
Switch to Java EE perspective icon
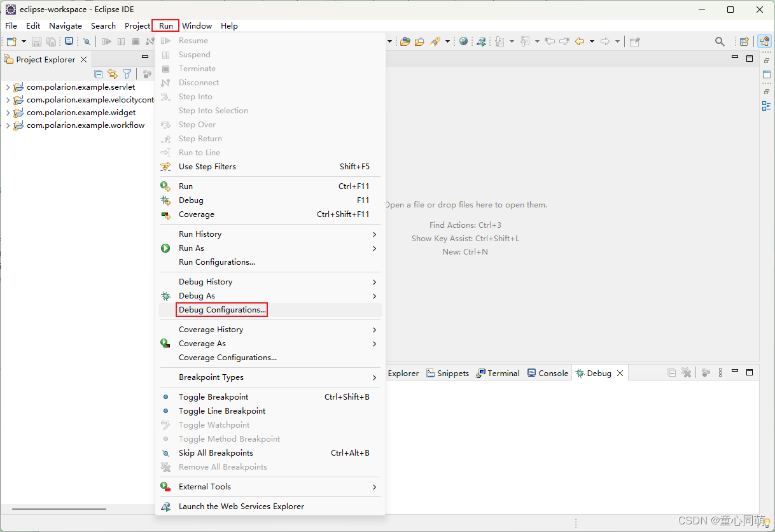click(764, 41)
